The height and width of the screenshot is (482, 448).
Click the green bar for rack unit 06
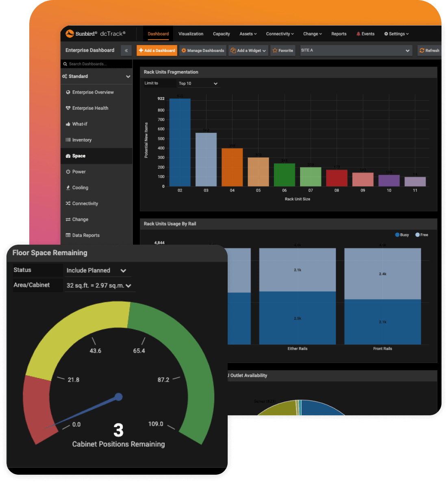(x=285, y=175)
